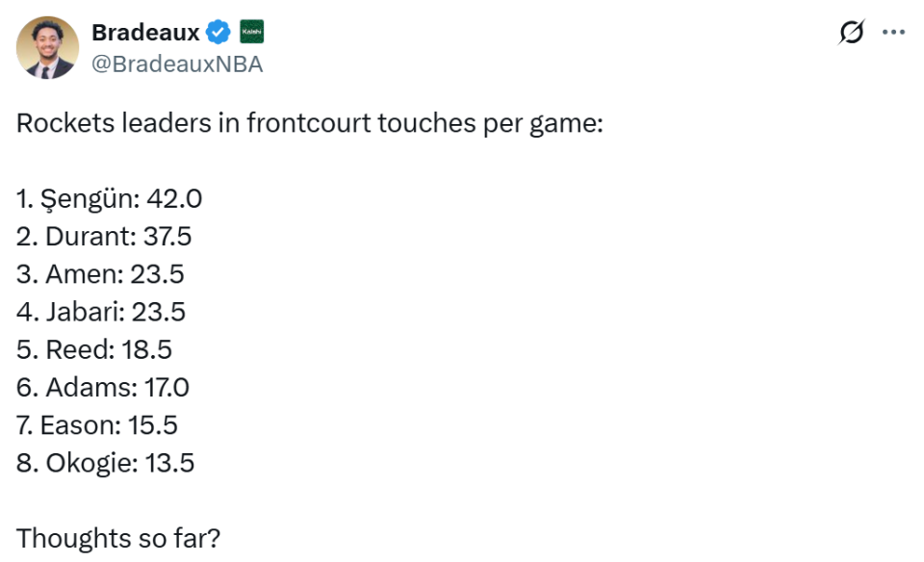Viewport: 924px width, 562px height.
Task: Click the 'Eason: 15.5' line
Action: (x=97, y=424)
